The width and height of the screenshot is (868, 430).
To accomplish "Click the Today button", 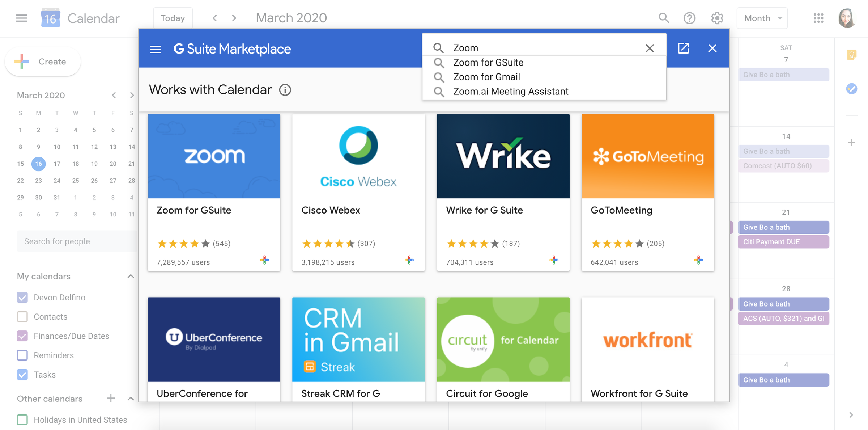I will (173, 18).
